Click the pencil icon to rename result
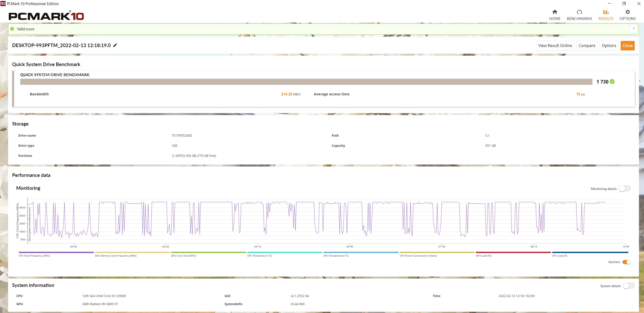The image size is (644, 313). click(x=115, y=45)
